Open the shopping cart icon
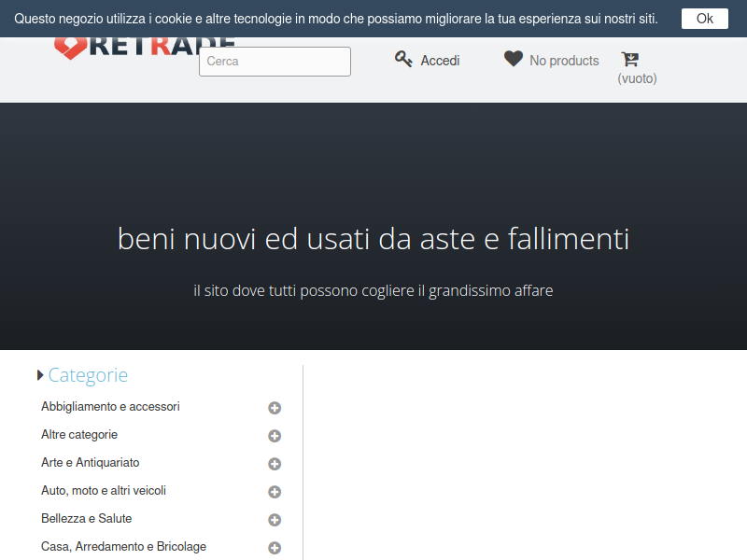Viewport: 747px width, 560px height. [x=630, y=60]
